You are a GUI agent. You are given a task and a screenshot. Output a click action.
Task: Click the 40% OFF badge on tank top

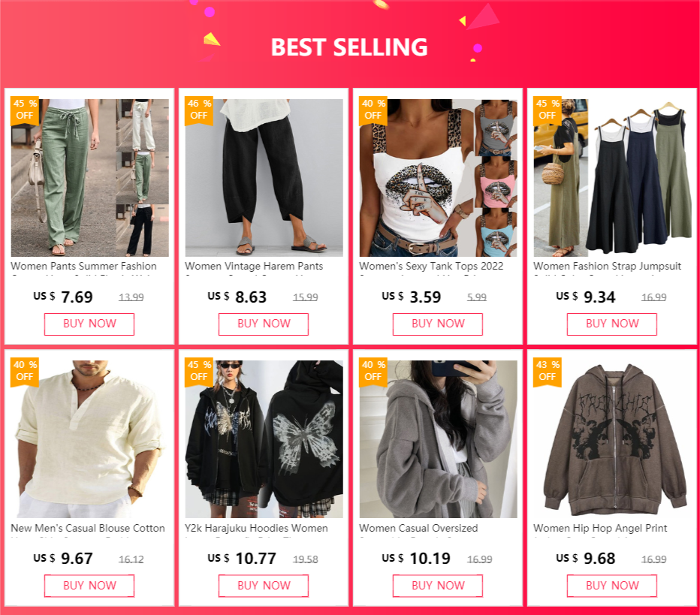point(373,110)
